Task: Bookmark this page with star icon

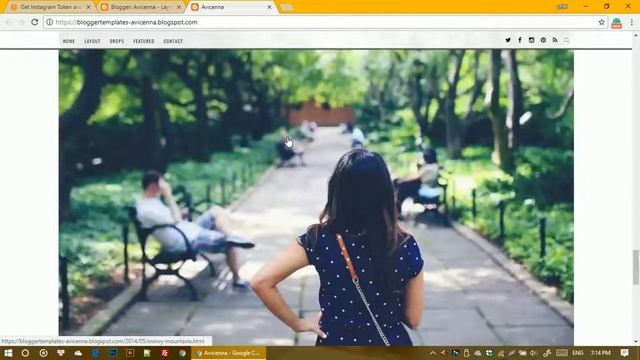Action: pyautogui.click(x=601, y=22)
